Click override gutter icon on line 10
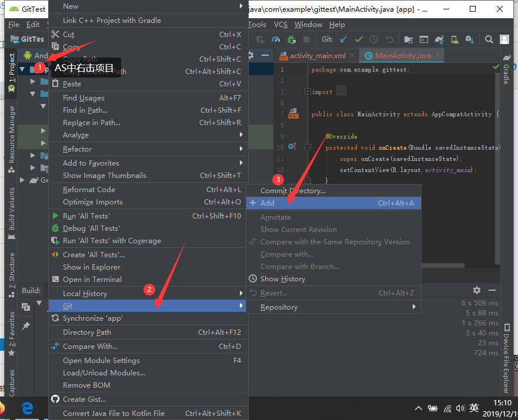Screen dimensions: 518x420 [292, 146]
